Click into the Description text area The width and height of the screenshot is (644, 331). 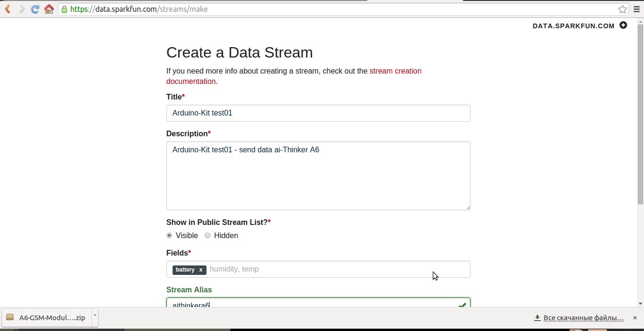318,176
